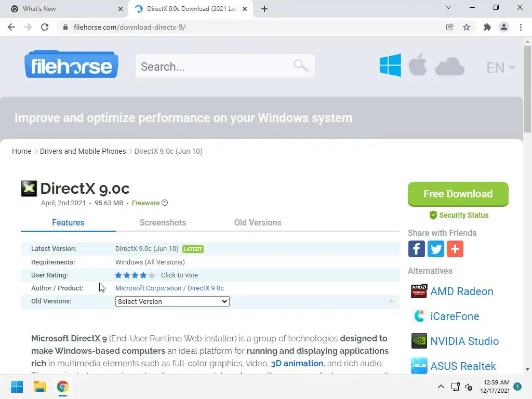Open Windows Start menu
532x399 pixels.
tap(17, 387)
